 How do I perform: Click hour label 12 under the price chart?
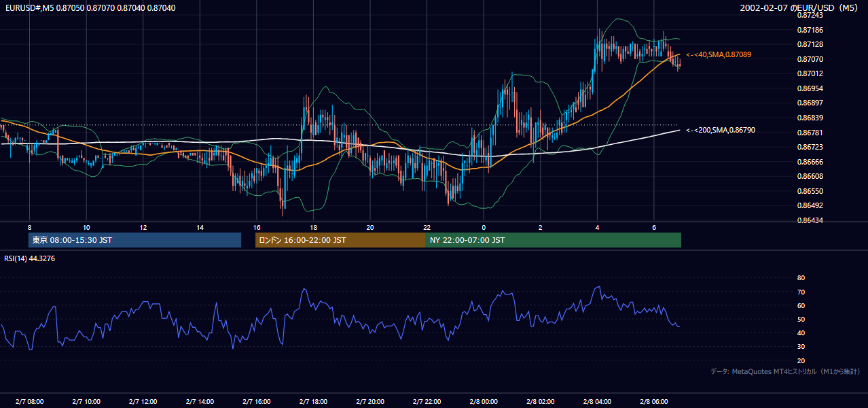point(143,227)
